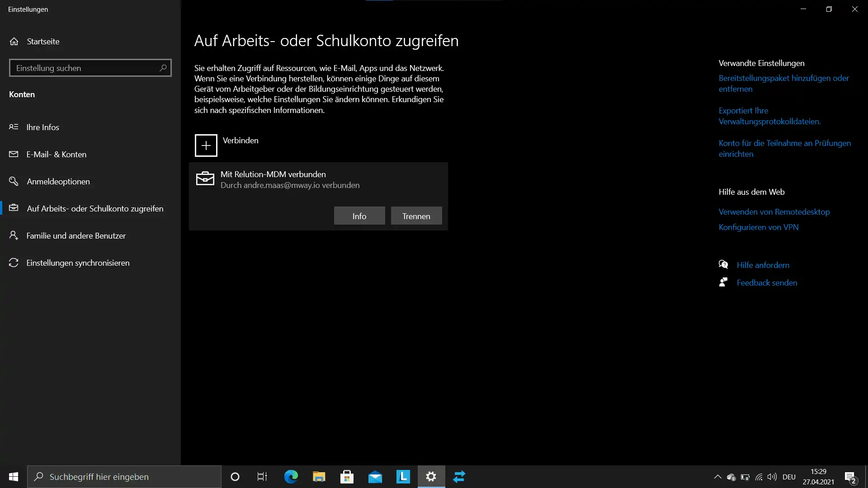Click Feedback senden link
The height and width of the screenshot is (488, 868).
(x=767, y=283)
